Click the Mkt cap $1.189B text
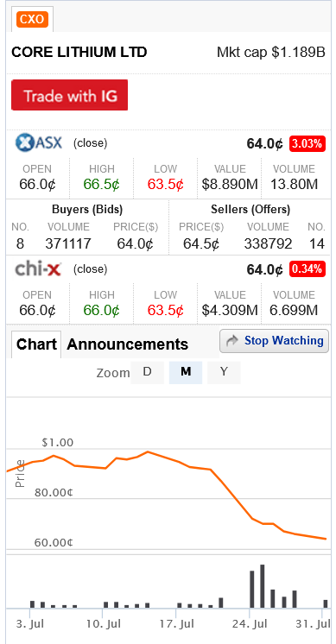 click(271, 53)
